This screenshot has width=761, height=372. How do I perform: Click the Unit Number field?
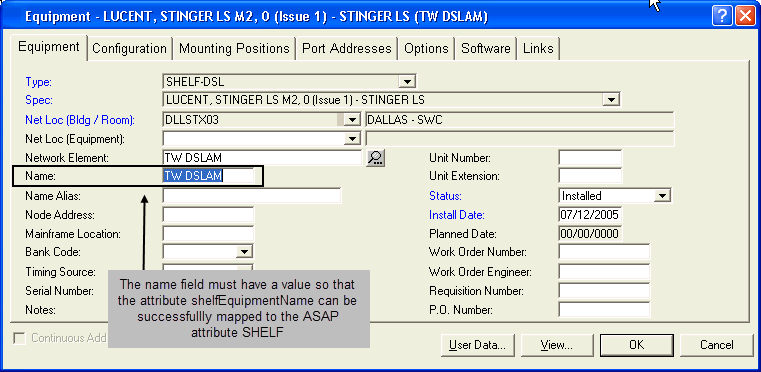point(590,158)
